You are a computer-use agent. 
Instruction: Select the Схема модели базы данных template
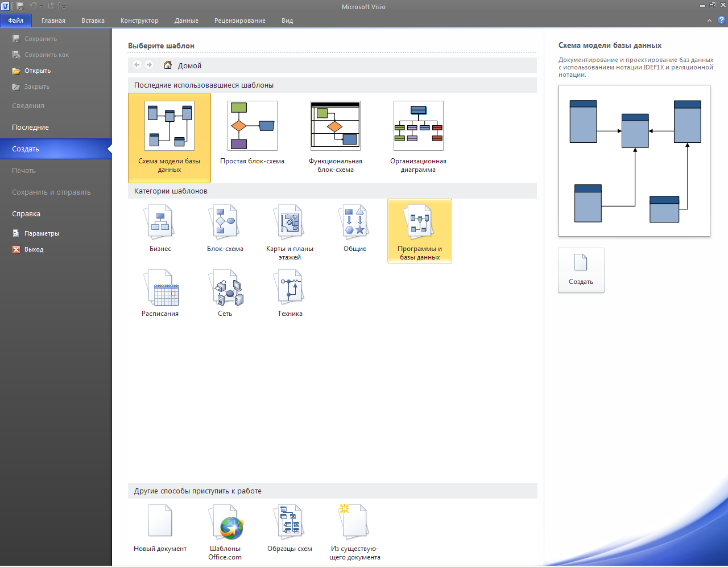pyautogui.click(x=169, y=138)
